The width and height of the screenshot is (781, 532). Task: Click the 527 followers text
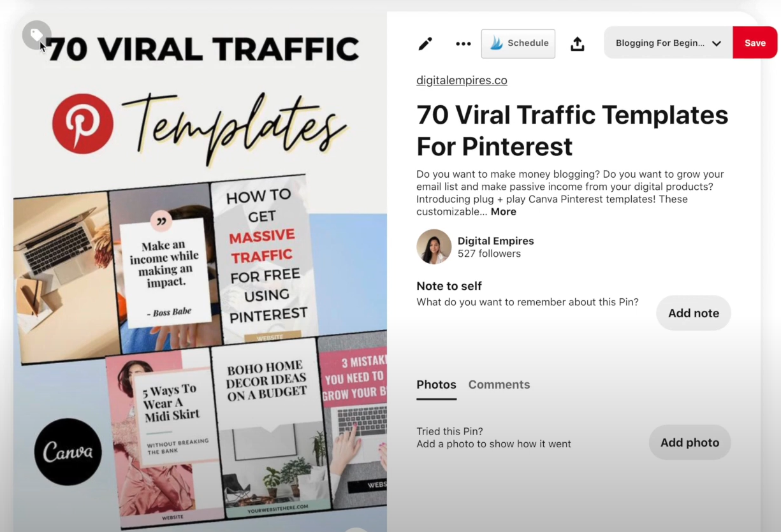[489, 254]
